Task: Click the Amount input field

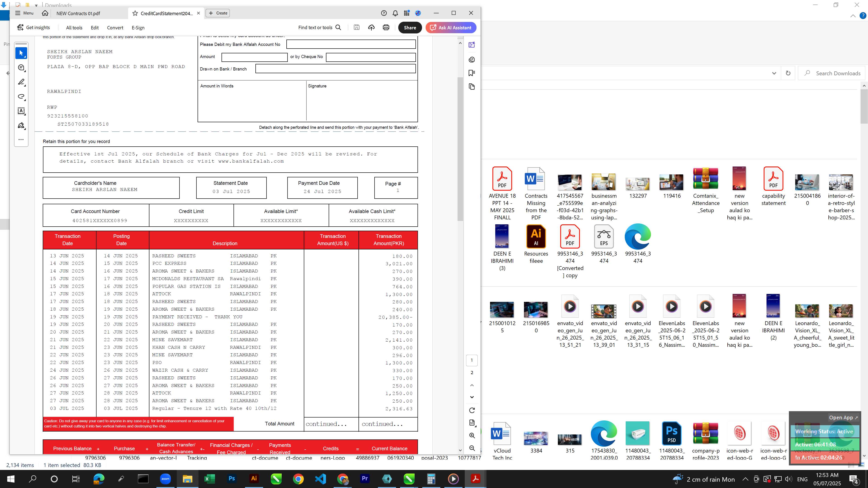Action: pyautogui.click(x=254, y=57)
